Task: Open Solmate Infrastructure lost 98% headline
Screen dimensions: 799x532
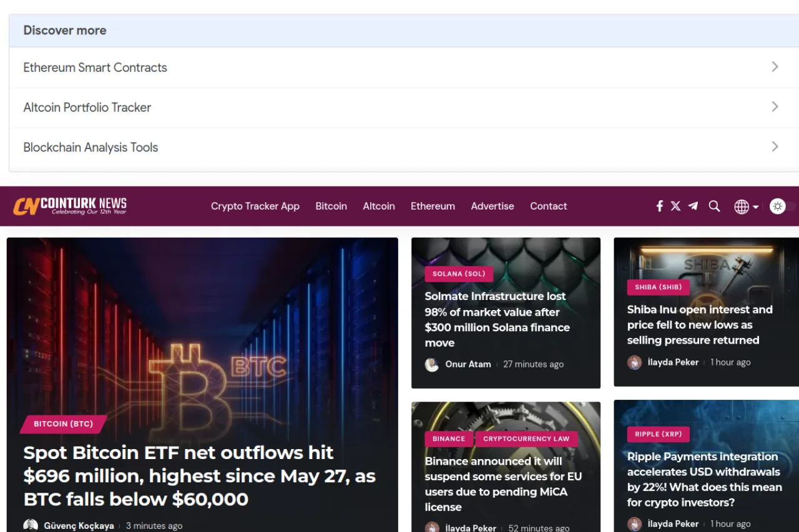Action: (497, 319)
